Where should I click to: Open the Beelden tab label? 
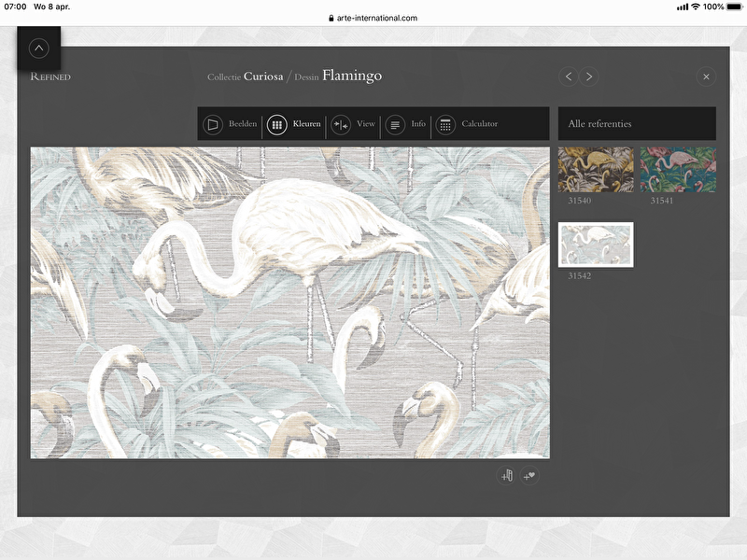coord(243,124)
